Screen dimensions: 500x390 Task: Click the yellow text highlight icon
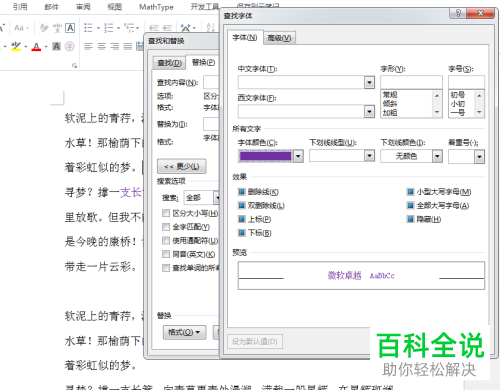[16, 46]
